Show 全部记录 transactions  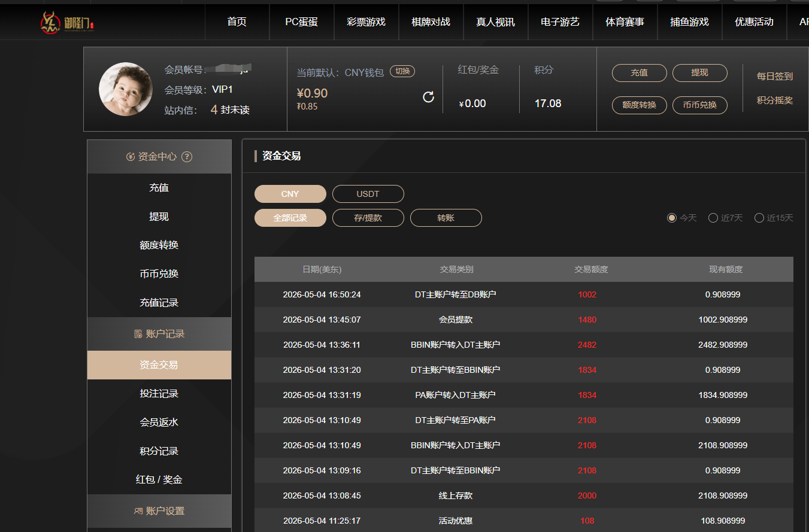coord(290,218)
